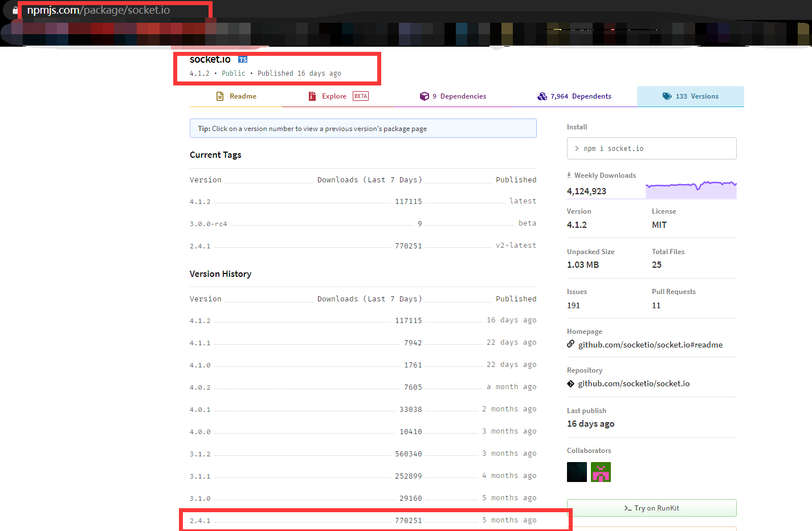The height and width of the screenshot is (531, 812).
Task: Click the npmjs.com address bar URL
Action: pyautogui.click(x=99, y=10)
